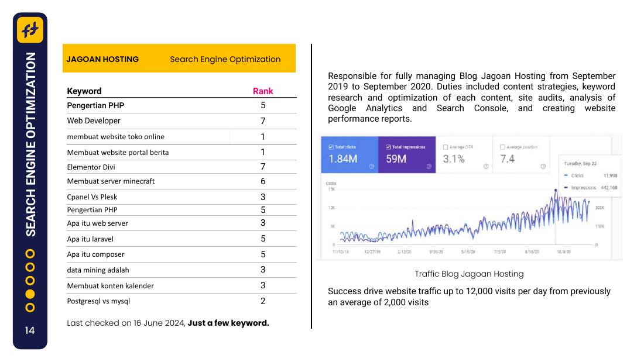
Task: Click the vertical SEARCH ENGINE OPTIMIZATION sidebar title
Action: click(x=30, y=144)
